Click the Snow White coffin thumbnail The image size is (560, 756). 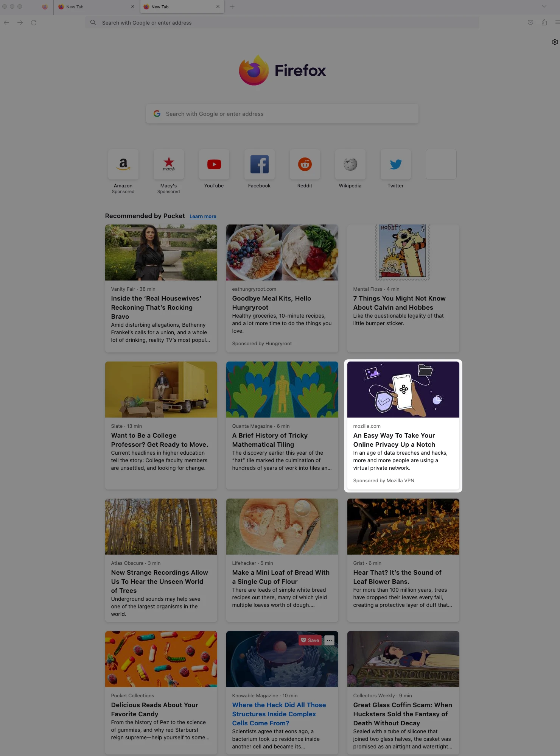403,659
